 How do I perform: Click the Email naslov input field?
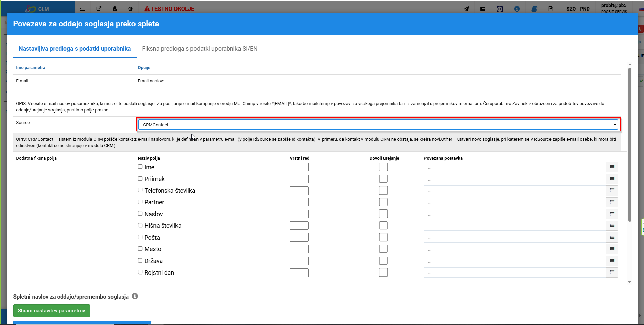378,89
